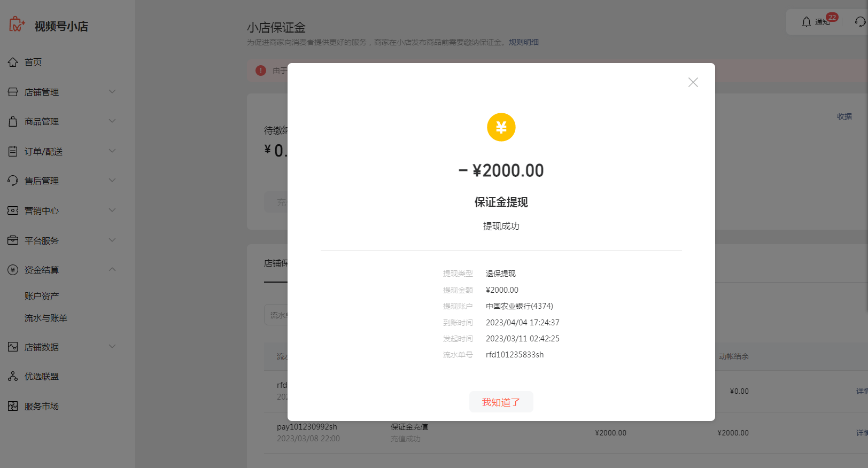868x468 pixels.
Task: Click the 商品管理 shopping bag icon
Action: point(13,121)
